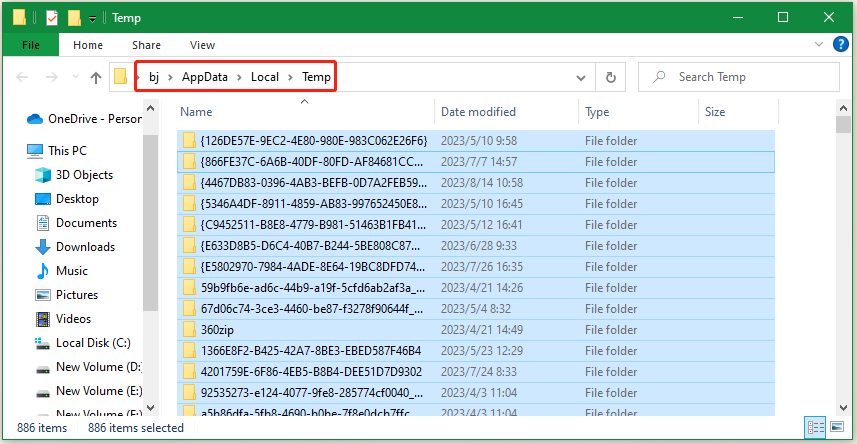Screen dimensions: 857x444
Task: Switch to the View ribbon tab
Action: coord(202,45)
